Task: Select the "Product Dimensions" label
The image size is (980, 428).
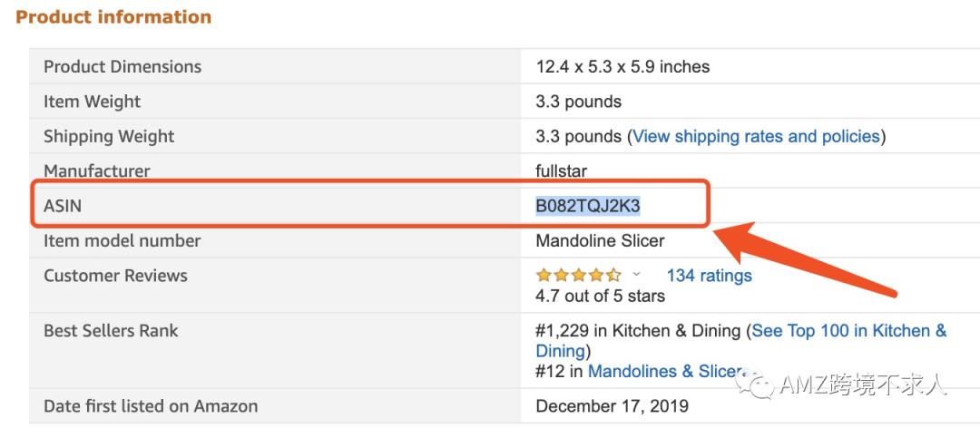Action: point(122,67)
